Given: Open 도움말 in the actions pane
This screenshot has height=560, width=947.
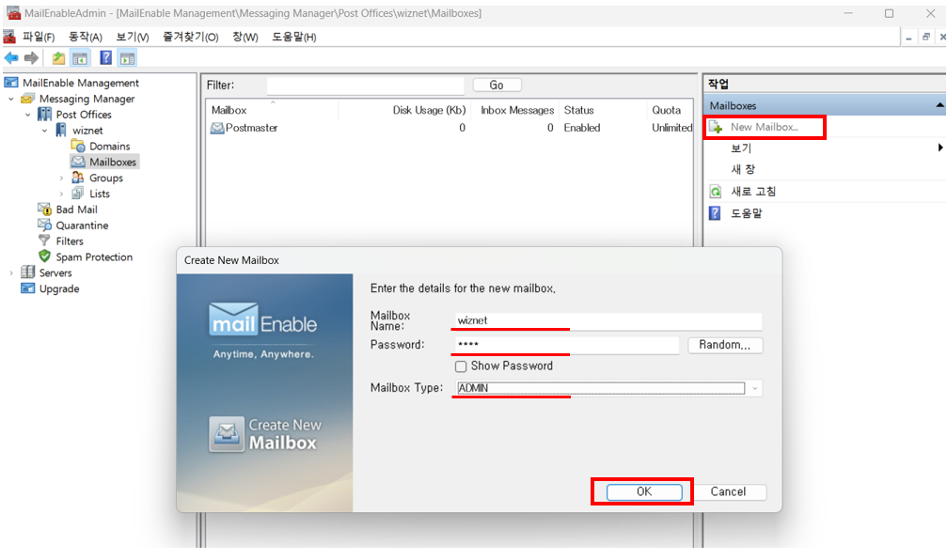Looking at the screenshot, I should click(x=747, y=213).
